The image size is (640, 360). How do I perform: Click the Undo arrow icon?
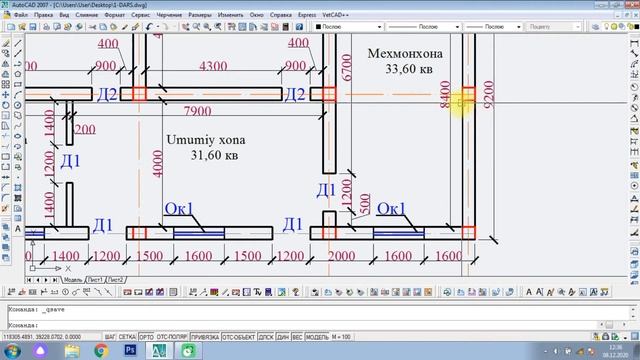click(149, 27)
